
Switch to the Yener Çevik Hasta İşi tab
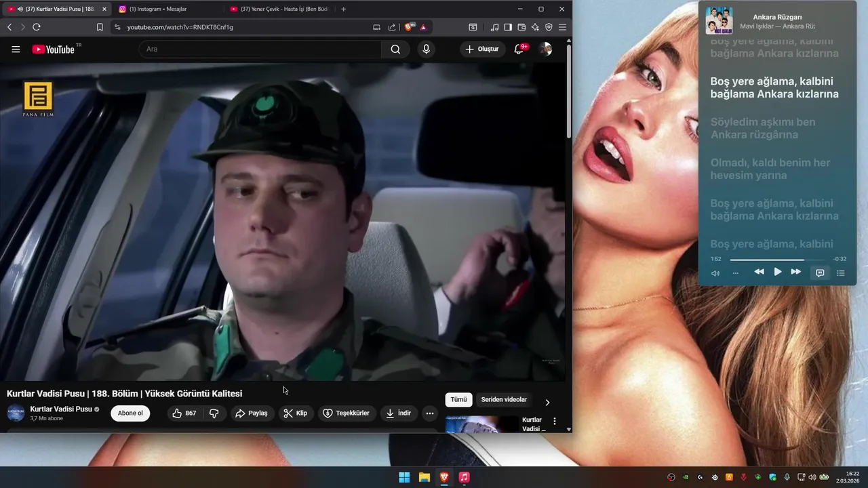[278, 9]
